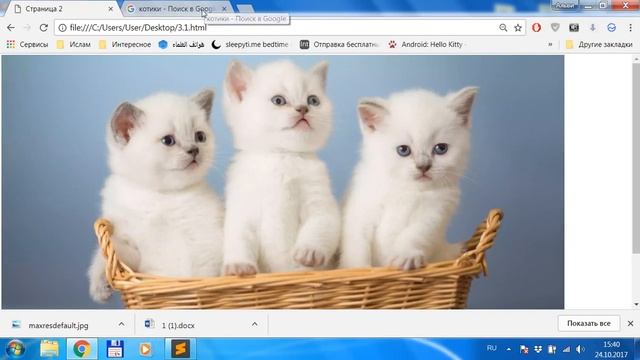This screenshot has height=360, width=640.
Task: Open the floppy disk app on the taskbar
Action: coord(115,349)
